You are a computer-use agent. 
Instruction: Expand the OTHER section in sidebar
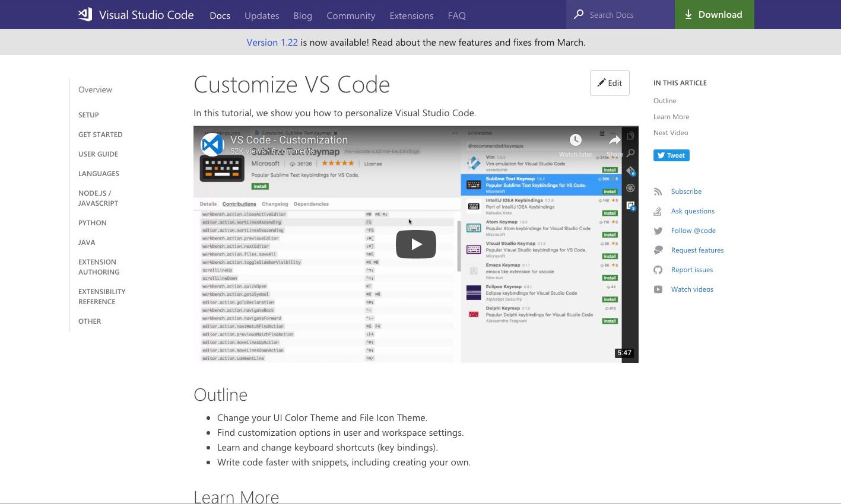tap(90, 321)
